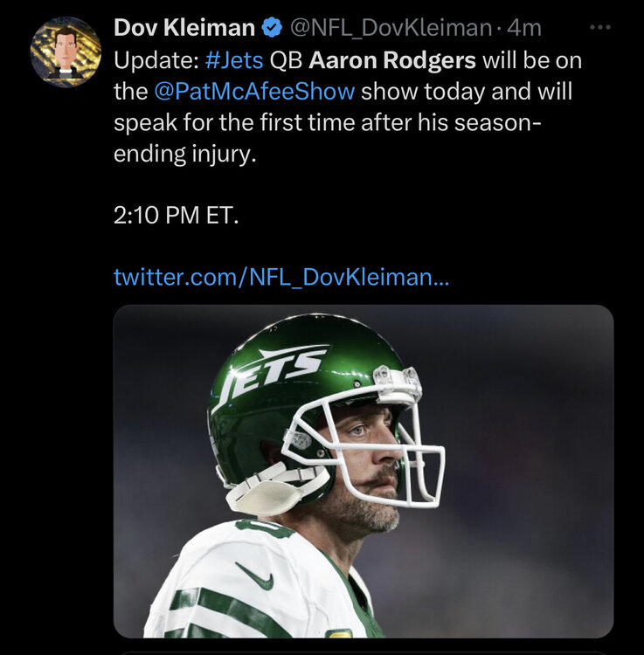Click the blue verified checkmark badge
644x655 pixels.
271,28
